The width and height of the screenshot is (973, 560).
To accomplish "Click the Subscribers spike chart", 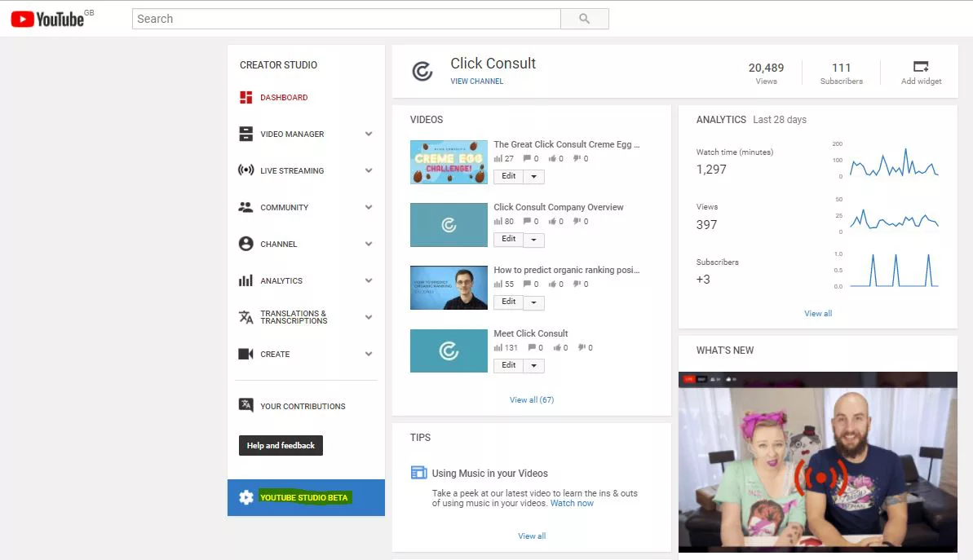I will [894, 271].
